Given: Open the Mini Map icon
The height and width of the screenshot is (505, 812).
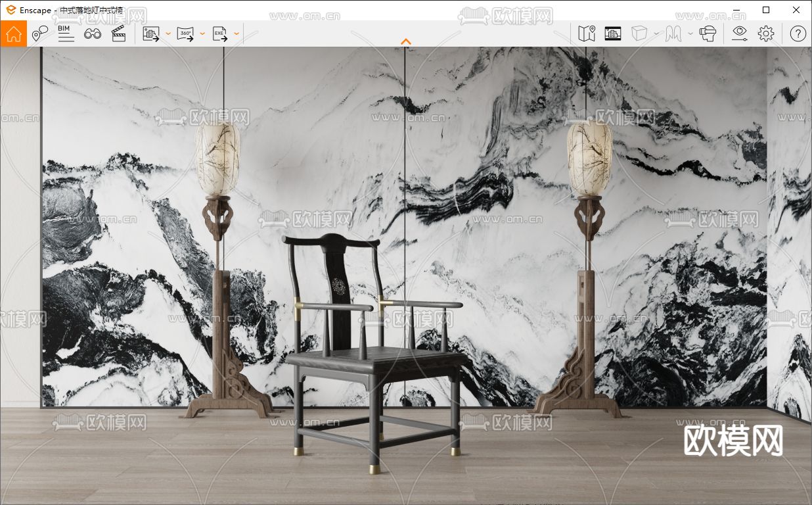Looking at the screenshot, I should (x=587, y=34).
